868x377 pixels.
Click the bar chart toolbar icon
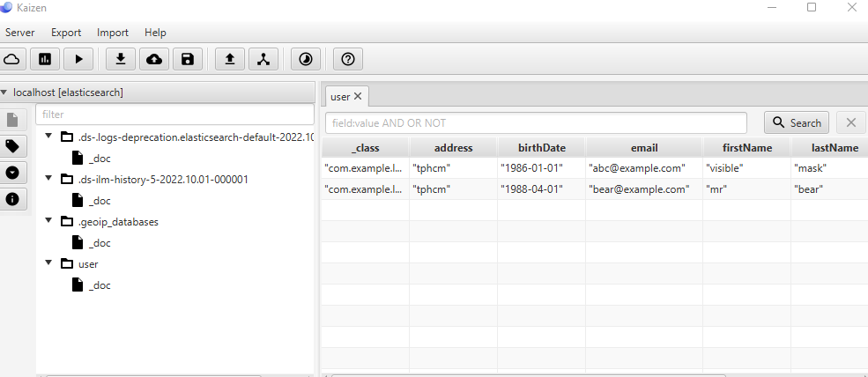(45, 59)
